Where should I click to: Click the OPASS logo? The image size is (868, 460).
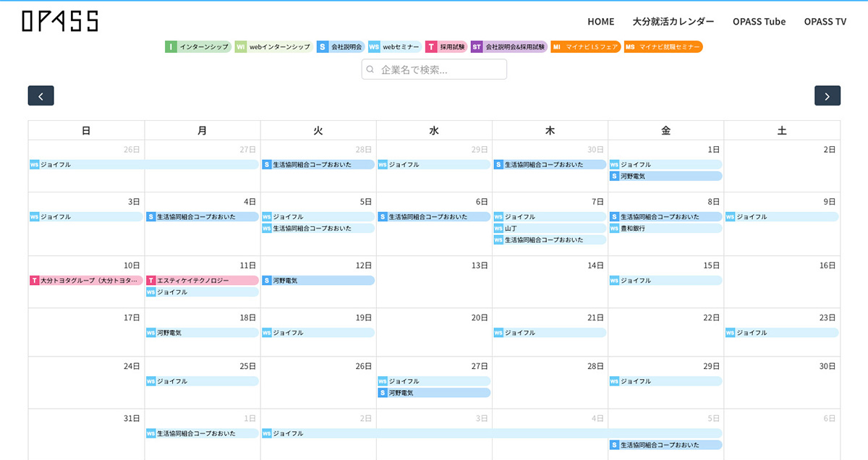tap(60, 21)
